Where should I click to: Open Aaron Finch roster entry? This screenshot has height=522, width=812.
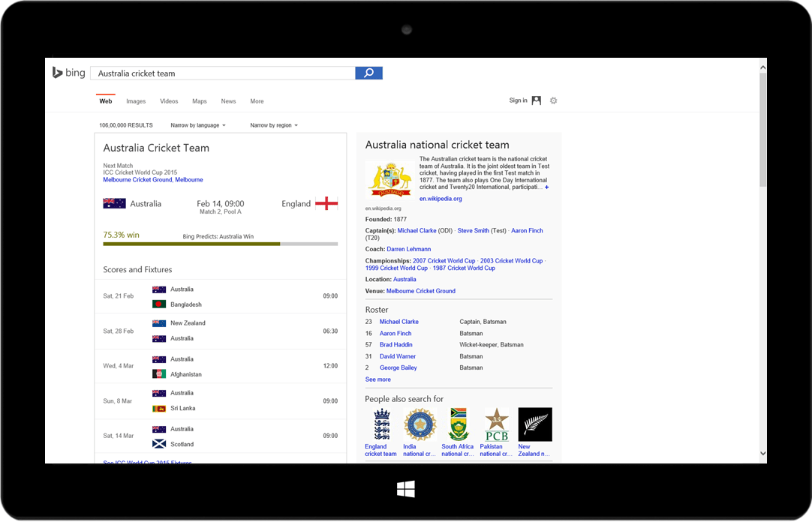pos(395,334)
